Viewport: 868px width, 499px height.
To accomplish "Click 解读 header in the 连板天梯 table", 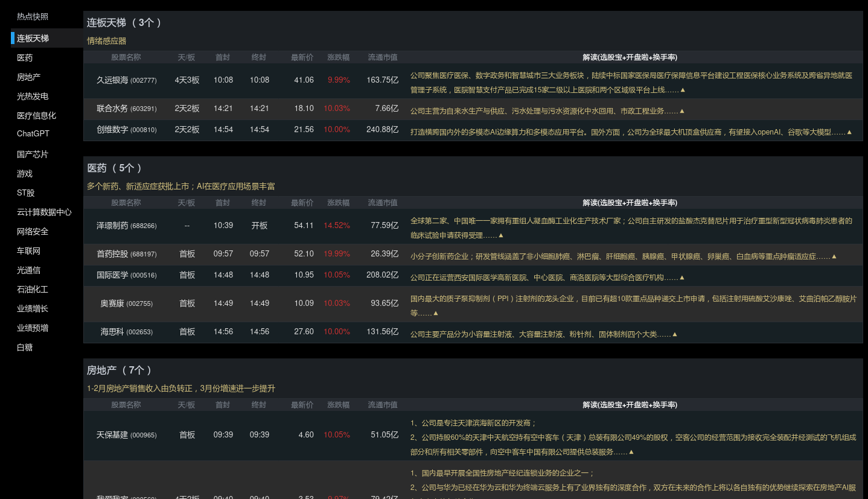I will coord(630,57).
